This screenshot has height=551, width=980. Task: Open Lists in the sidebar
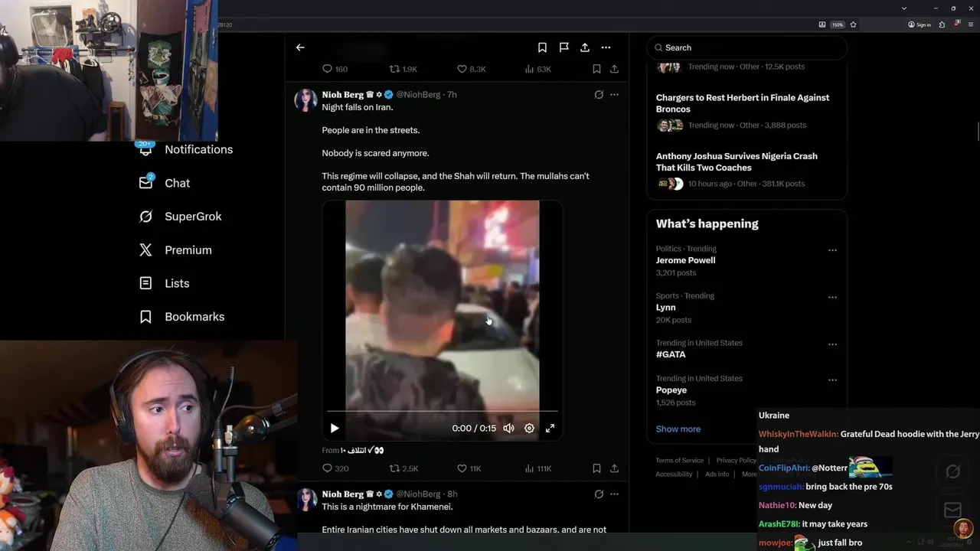coord(165,283)
